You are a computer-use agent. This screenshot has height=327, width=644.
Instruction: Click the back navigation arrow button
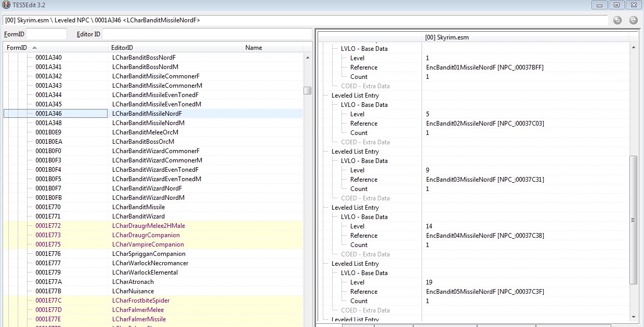point(617,20)
